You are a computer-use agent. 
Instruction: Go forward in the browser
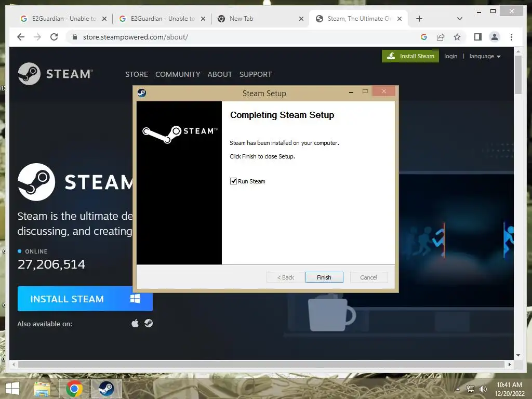click(37, 37)
